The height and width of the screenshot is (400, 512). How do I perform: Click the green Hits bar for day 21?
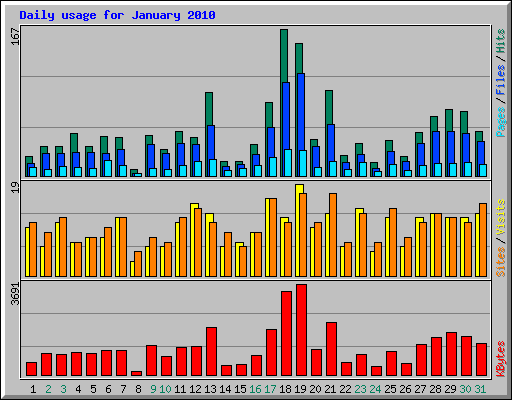329,107
